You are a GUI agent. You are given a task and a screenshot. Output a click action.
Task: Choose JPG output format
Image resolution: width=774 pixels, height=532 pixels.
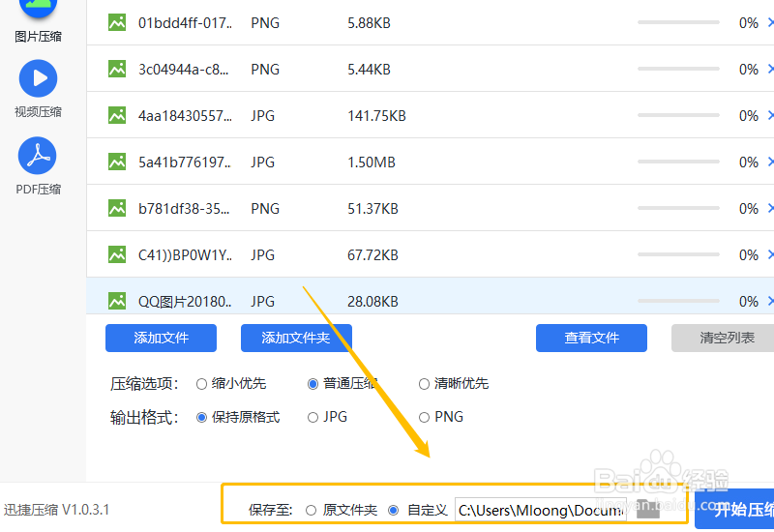click(x=313, y=418)
